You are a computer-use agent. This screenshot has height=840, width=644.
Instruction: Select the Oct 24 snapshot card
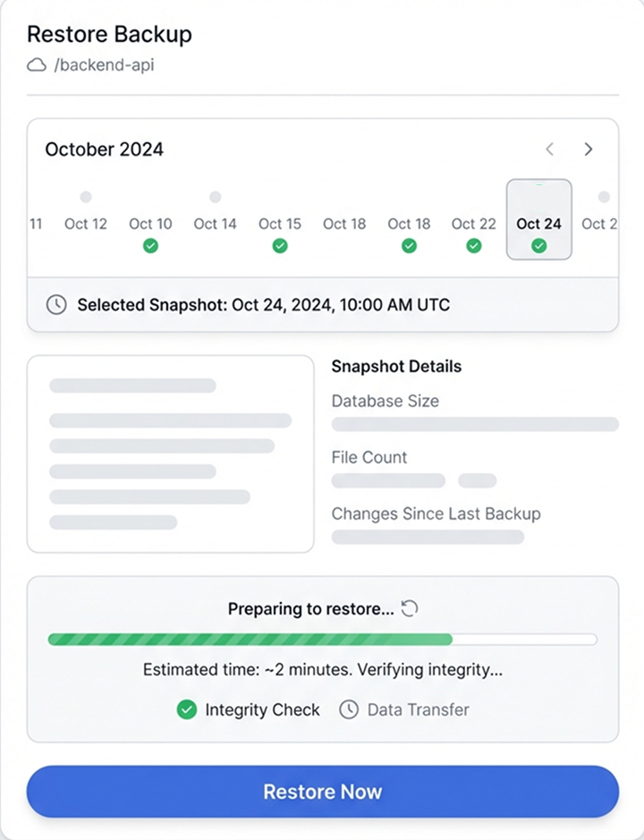[538, 219]
